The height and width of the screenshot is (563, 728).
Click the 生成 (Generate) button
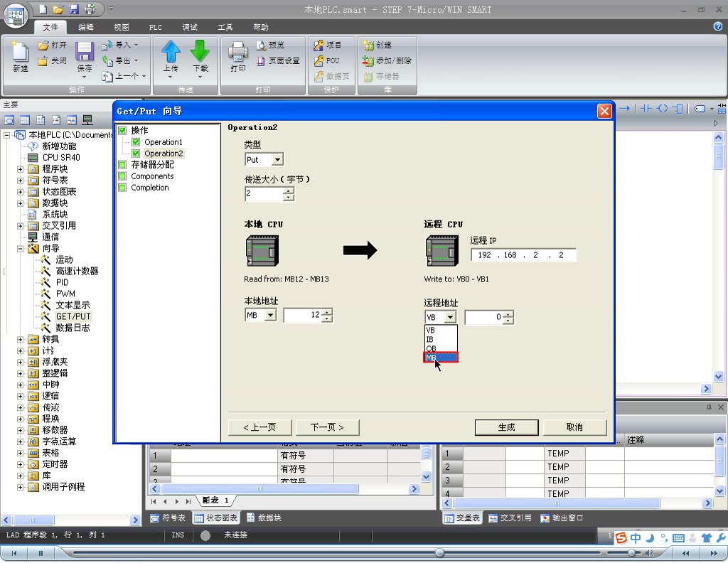[506, 427]
